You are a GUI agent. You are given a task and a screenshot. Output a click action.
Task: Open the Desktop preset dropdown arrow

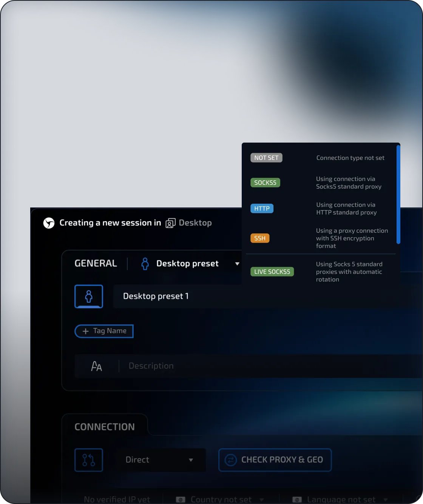[x=237, y=264]
